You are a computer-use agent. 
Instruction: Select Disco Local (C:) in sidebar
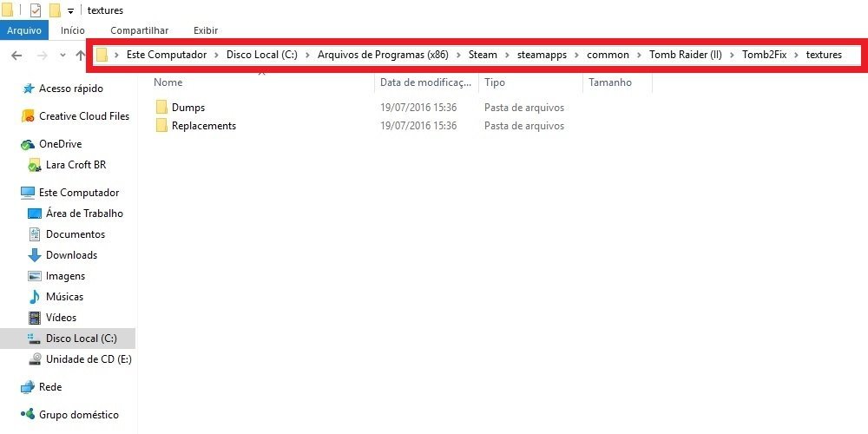[x=81, y=339]
